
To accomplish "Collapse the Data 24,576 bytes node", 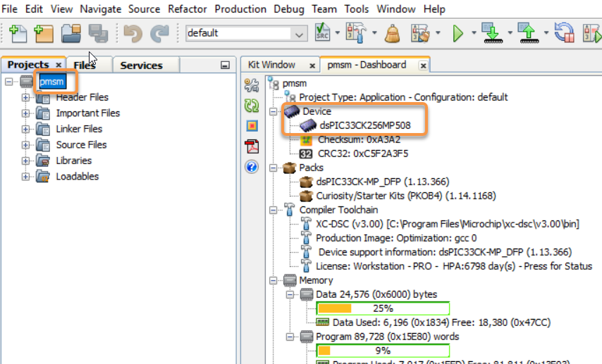I will click(x=290, y=294).
